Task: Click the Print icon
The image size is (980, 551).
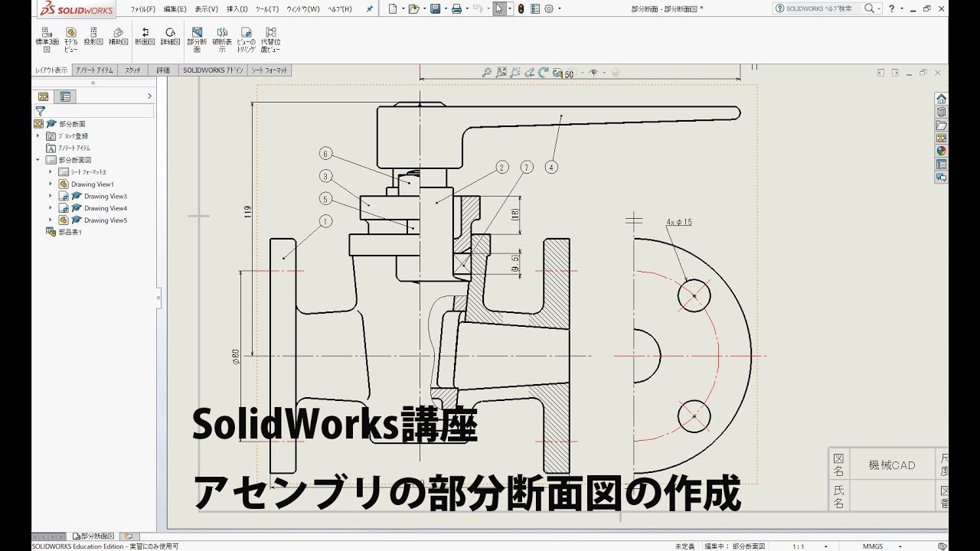Action: coord(456,9)
